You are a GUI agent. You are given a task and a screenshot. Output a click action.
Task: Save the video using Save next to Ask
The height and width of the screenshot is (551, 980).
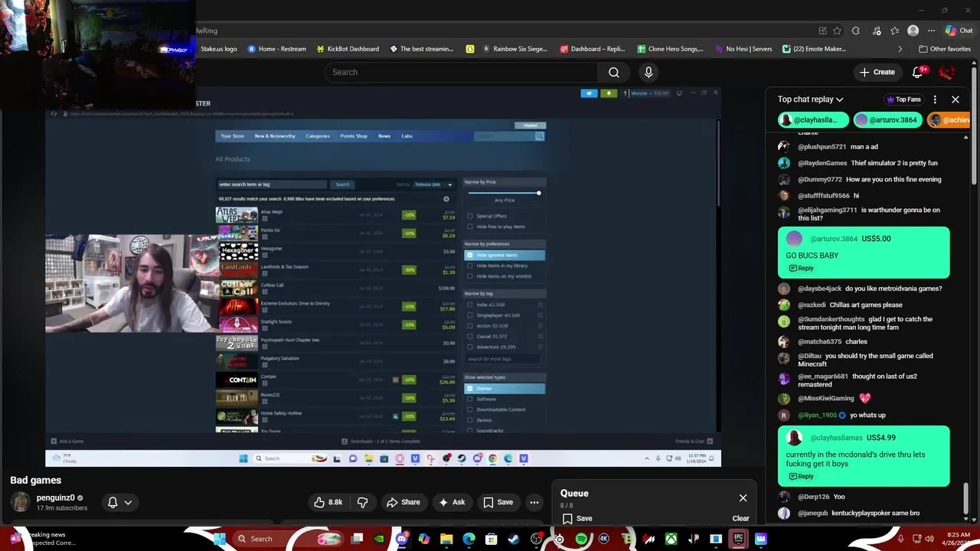498,502
